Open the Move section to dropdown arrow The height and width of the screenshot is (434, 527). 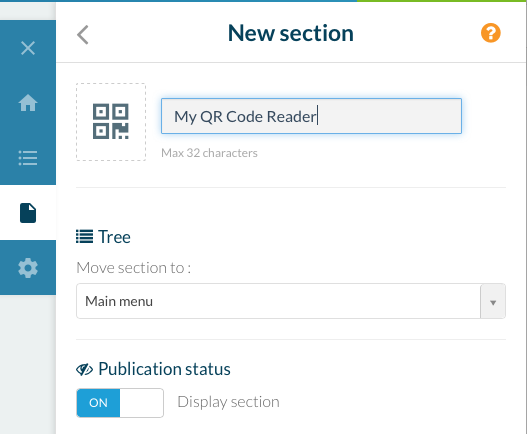tap(493, 301)
